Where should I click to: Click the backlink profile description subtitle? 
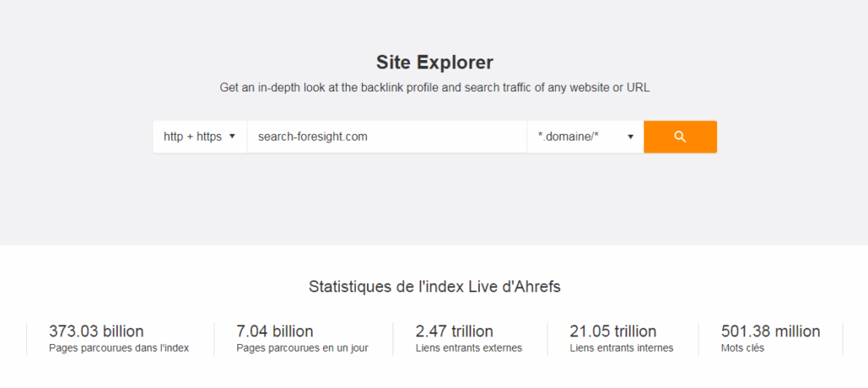click(x=435, y=87)
